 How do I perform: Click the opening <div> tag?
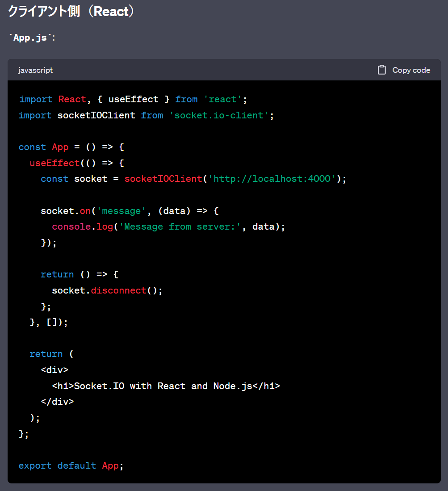tap(54, 370)
